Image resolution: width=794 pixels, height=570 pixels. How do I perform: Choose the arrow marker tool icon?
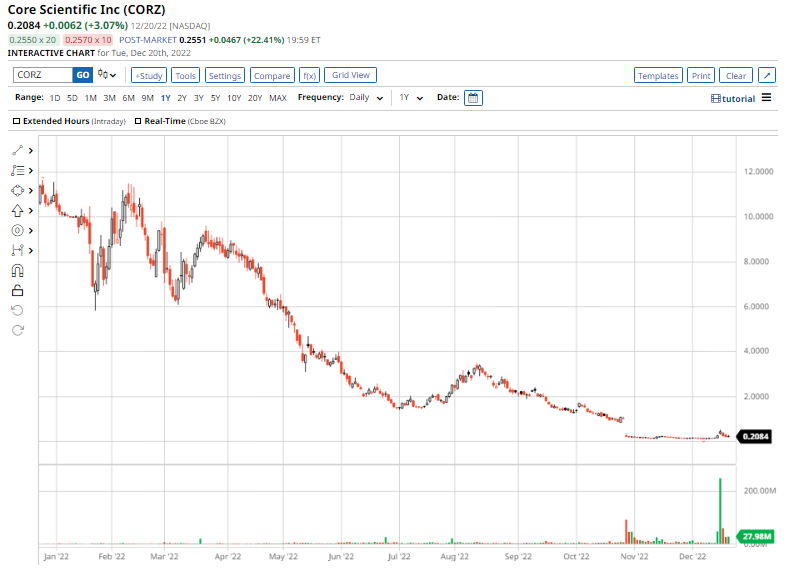click(18, 211)
